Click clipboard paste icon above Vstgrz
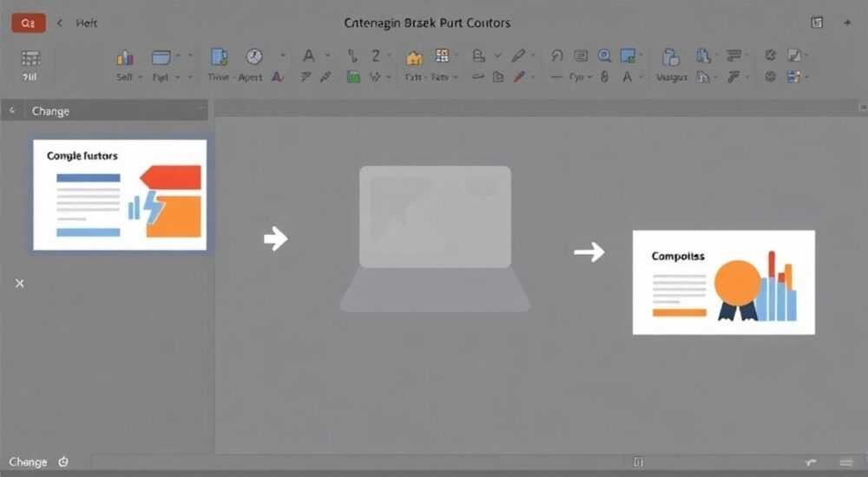The image size is (868, 477). click(670, 57)
